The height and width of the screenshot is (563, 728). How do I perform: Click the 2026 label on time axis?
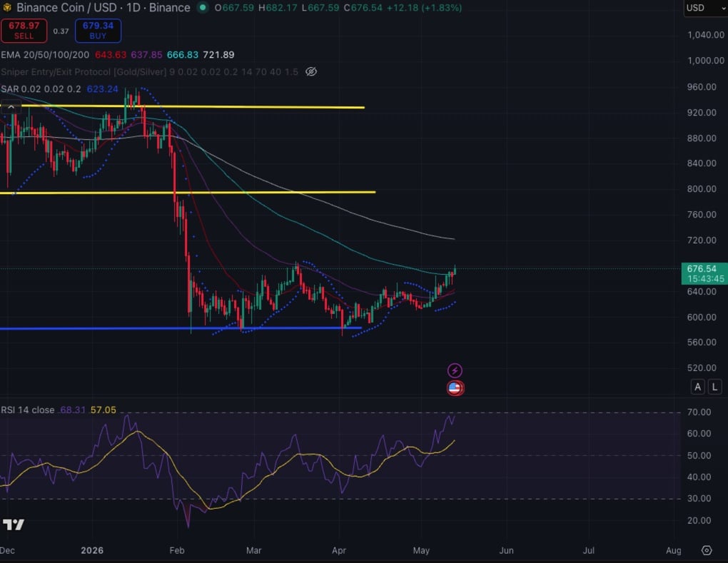coord(92,550)
